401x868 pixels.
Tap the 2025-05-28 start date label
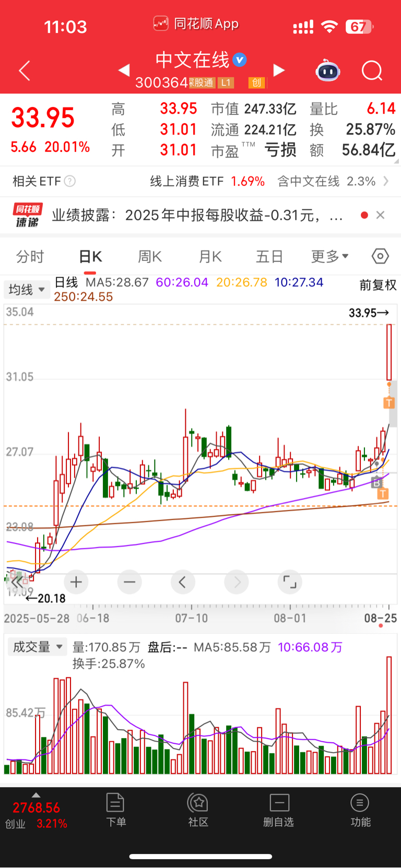pyautogui.click(x=37, y=619)
